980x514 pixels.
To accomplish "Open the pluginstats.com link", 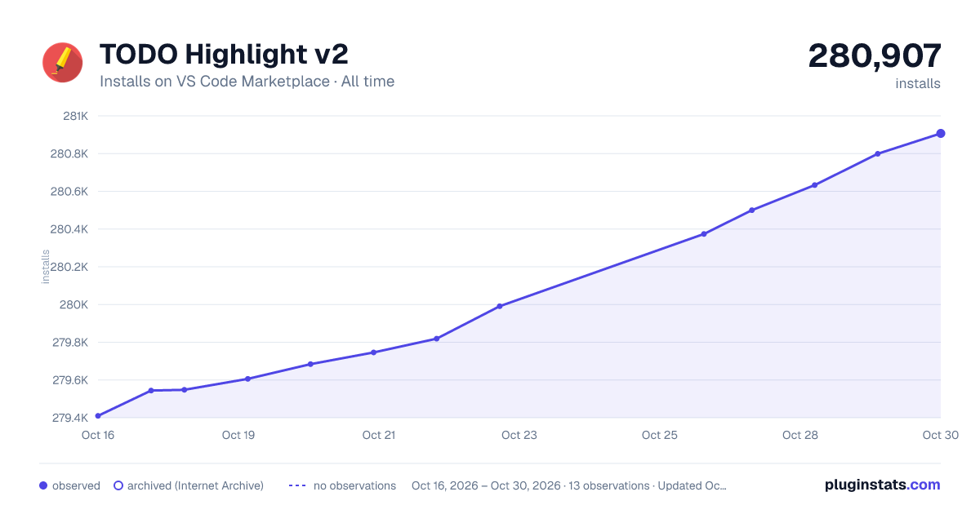I will [x=883, y=485].
